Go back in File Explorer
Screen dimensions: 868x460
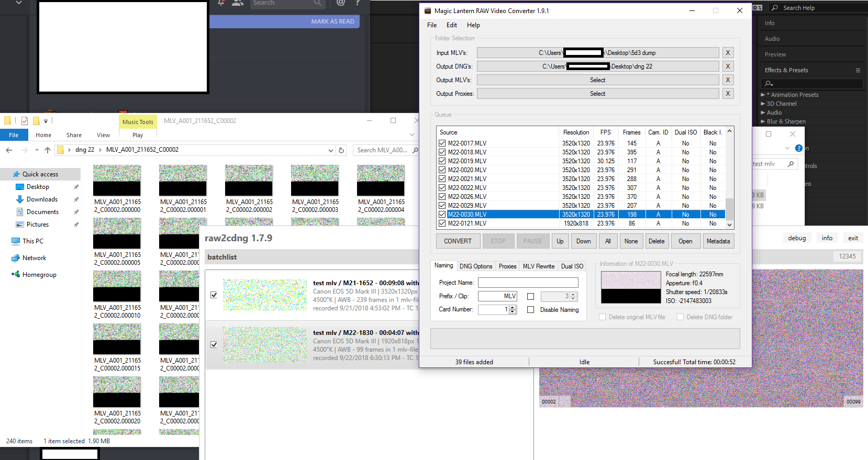(9, 150)
